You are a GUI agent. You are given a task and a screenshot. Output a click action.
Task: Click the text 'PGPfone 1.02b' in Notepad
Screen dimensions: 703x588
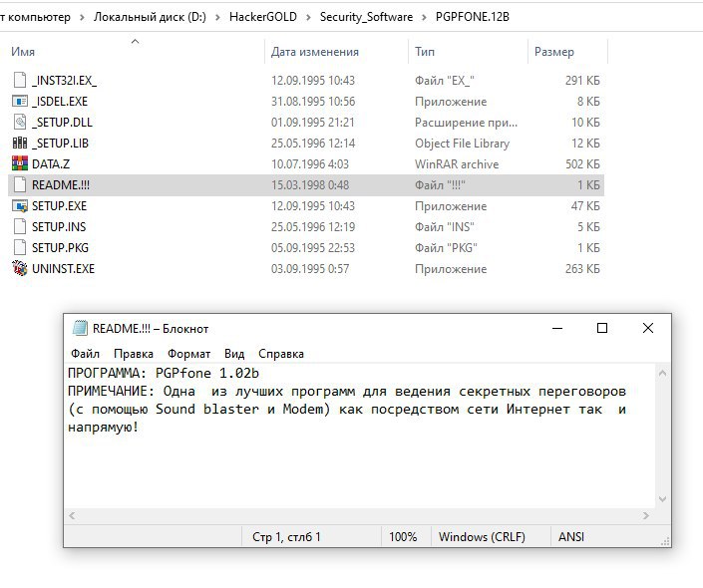point(207,373)
